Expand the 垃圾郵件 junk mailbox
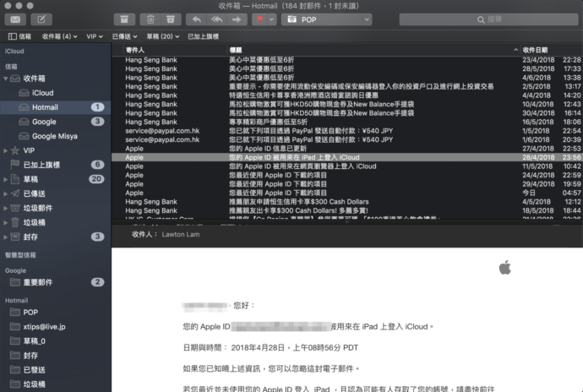The image size is (583, 392). coord(6,209)
